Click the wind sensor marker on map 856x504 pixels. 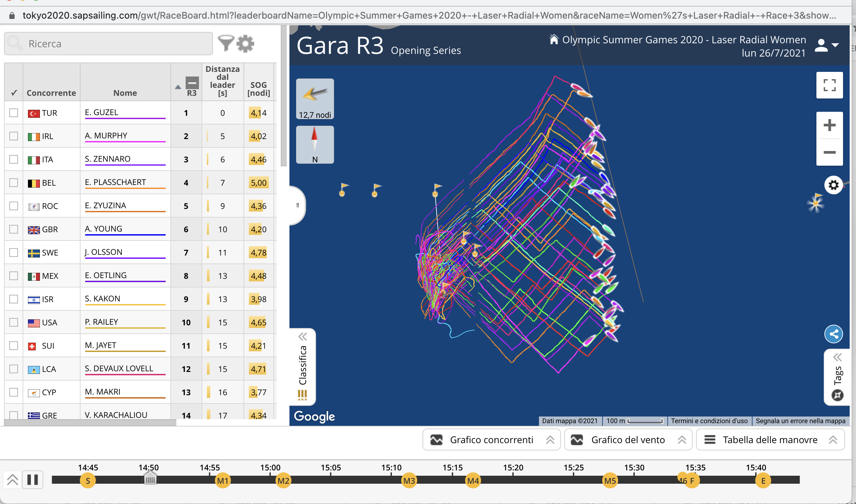(815, 203)
